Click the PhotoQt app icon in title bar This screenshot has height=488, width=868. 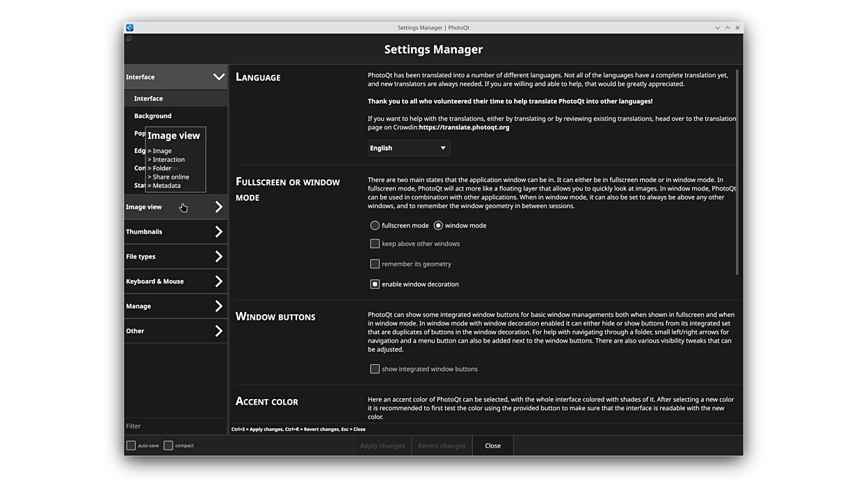[x=129, y=28]
